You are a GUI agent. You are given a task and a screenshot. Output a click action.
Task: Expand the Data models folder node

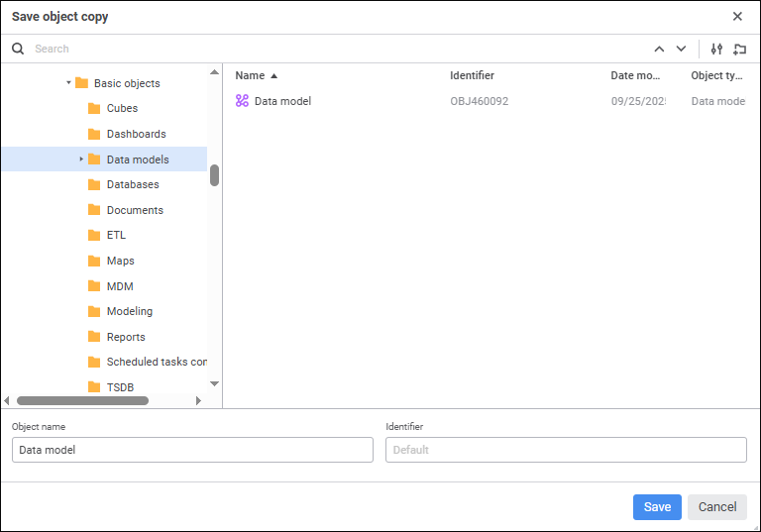click(81, 160)
